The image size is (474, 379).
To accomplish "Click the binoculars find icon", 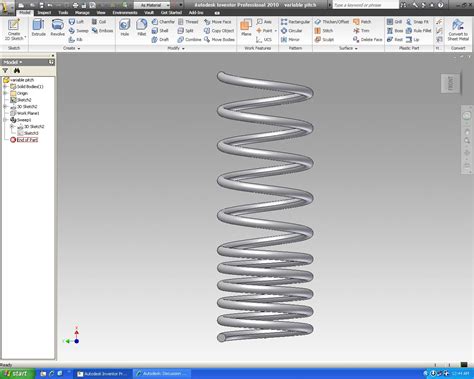I will coord(17,71).
